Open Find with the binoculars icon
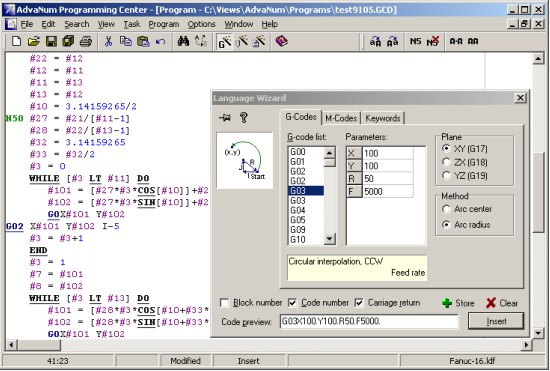 point(183,41)
